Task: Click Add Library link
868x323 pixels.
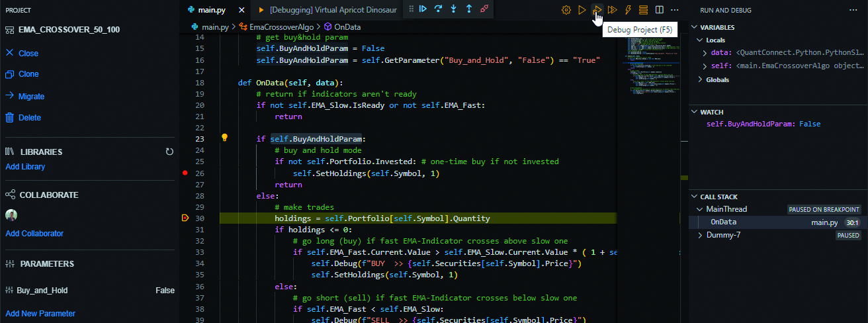Action: click(25, 167)
